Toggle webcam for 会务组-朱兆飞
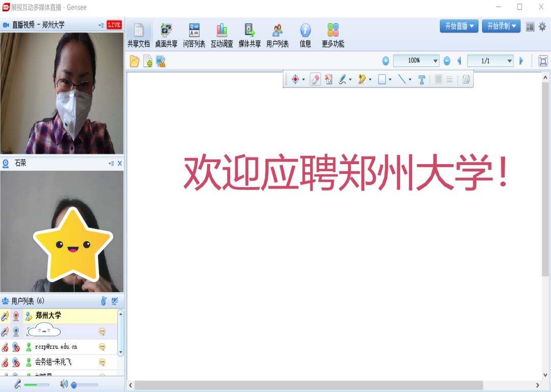 click(x=16, y=362)
